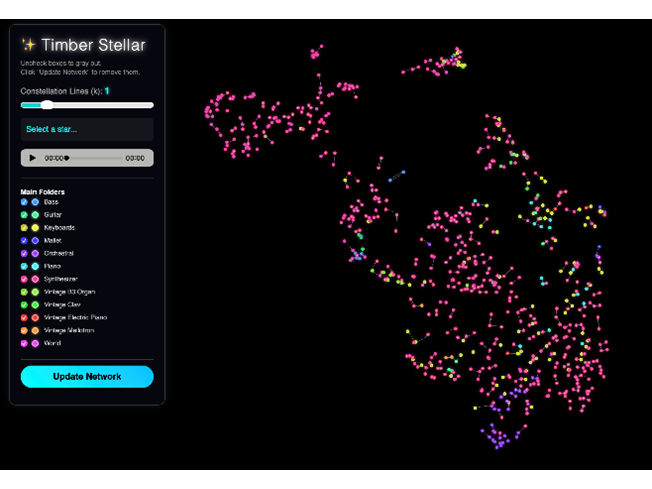Click the orange dot beside Vintage Mellotron

pyautogui.click(x=35, y=330)
